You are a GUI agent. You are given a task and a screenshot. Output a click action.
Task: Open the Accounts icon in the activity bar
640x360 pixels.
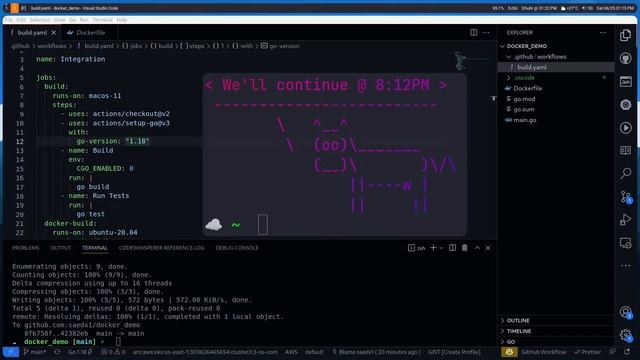(625, 313)
